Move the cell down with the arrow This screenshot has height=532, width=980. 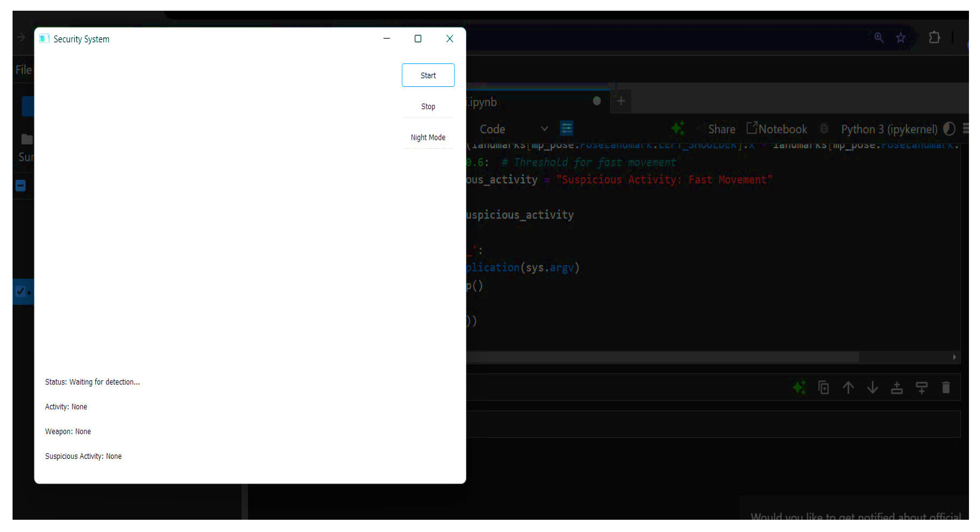click(x=872, y=388)
